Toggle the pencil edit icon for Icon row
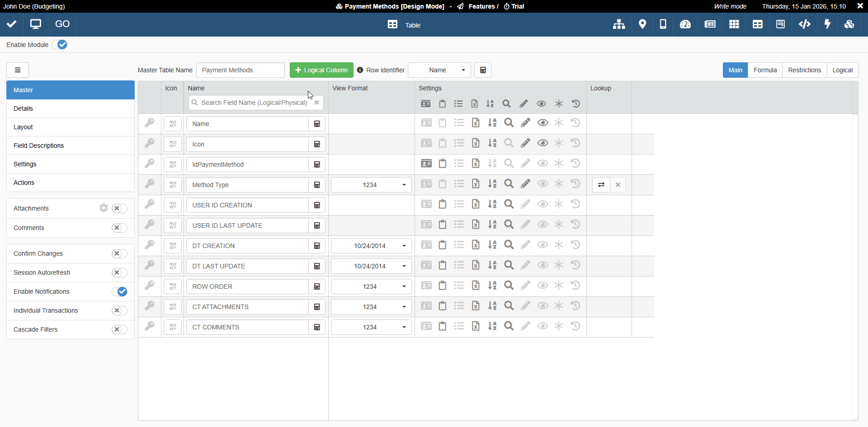868x427 pixels. tap(525, 143)
